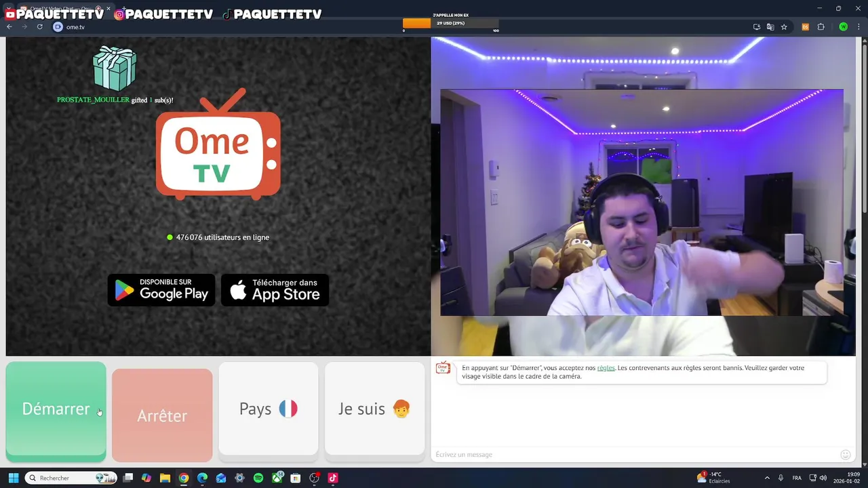Close the OmeTV Video Chat tab

click(108, 9)
